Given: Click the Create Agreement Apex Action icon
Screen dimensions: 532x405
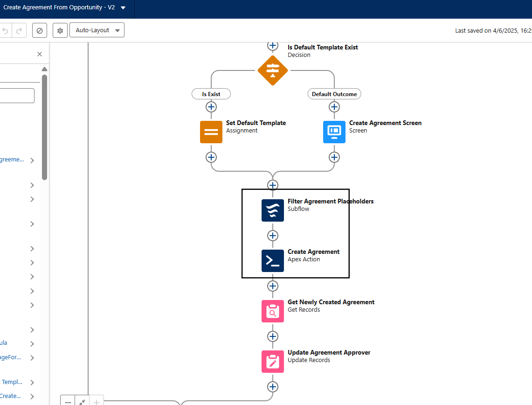Looking at the screenshot, I should tap(272, 261).
